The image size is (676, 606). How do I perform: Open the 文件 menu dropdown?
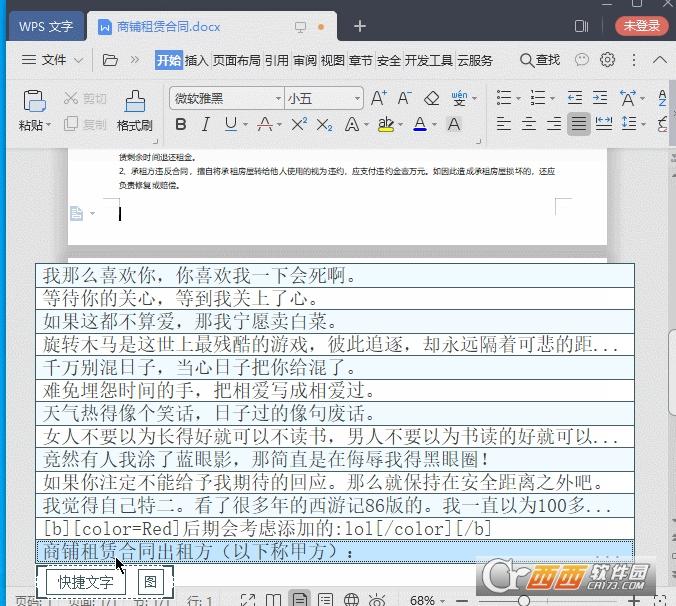54,60
